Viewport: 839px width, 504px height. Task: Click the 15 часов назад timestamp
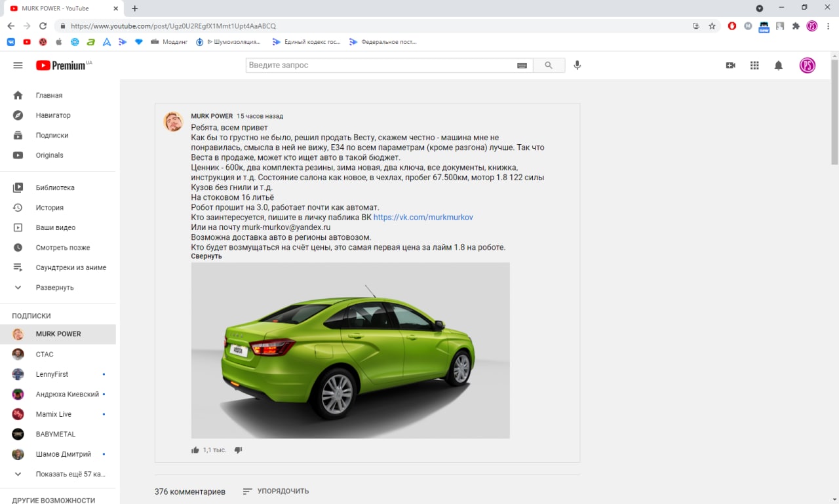tap(260, 116)
